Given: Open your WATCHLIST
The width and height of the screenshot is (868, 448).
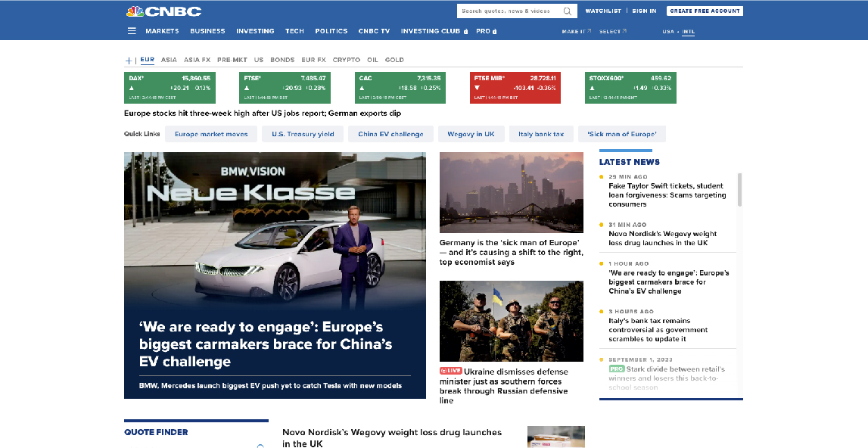Looking at the screenshot, I should point(604,11).
